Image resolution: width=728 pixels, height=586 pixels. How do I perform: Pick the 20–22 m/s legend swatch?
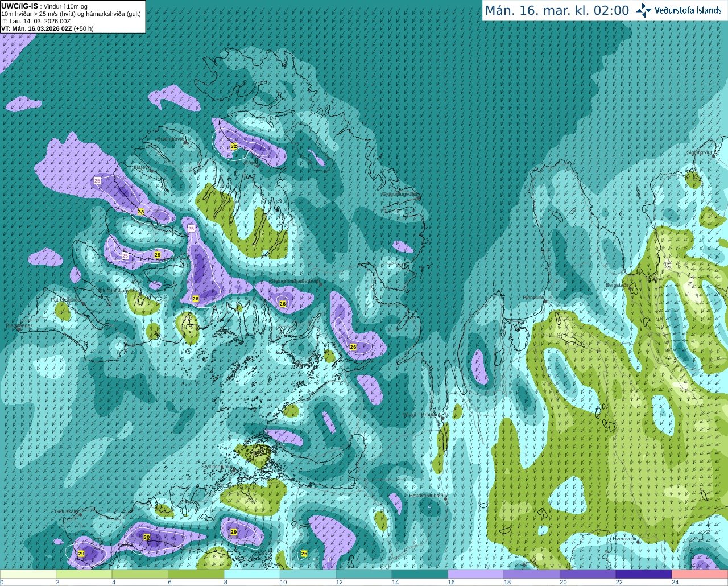click(x=588, y=574)
